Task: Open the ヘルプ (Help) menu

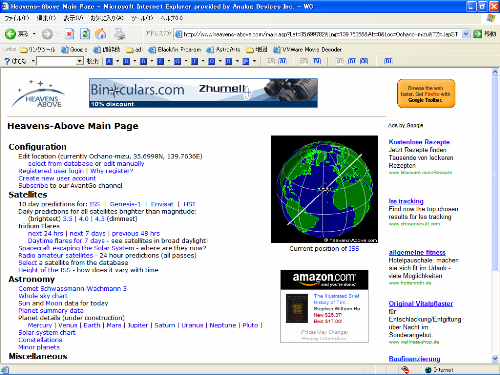Action: click(171, 18)
